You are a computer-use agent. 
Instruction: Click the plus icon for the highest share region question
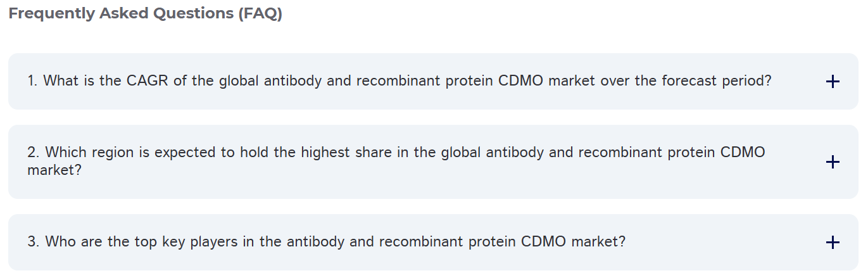833,162
